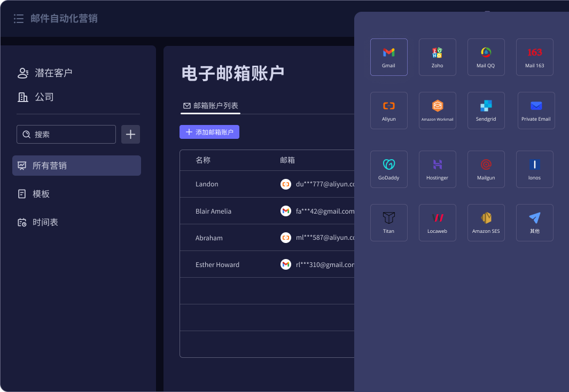
Task: Choose the Aliyun provider tile
Action: (388, 110)
